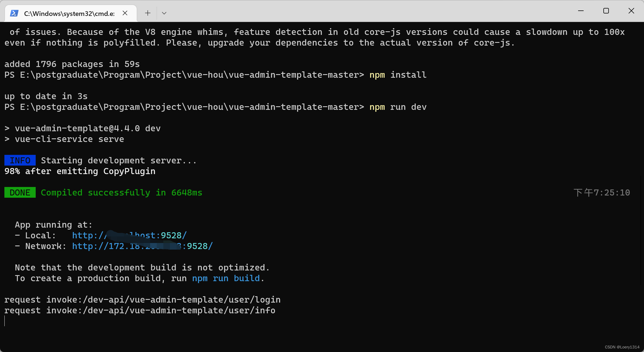Open the Local localhost:9528 link
The width and height of the screenshot is (644, 352).
(x=130, y=235)
